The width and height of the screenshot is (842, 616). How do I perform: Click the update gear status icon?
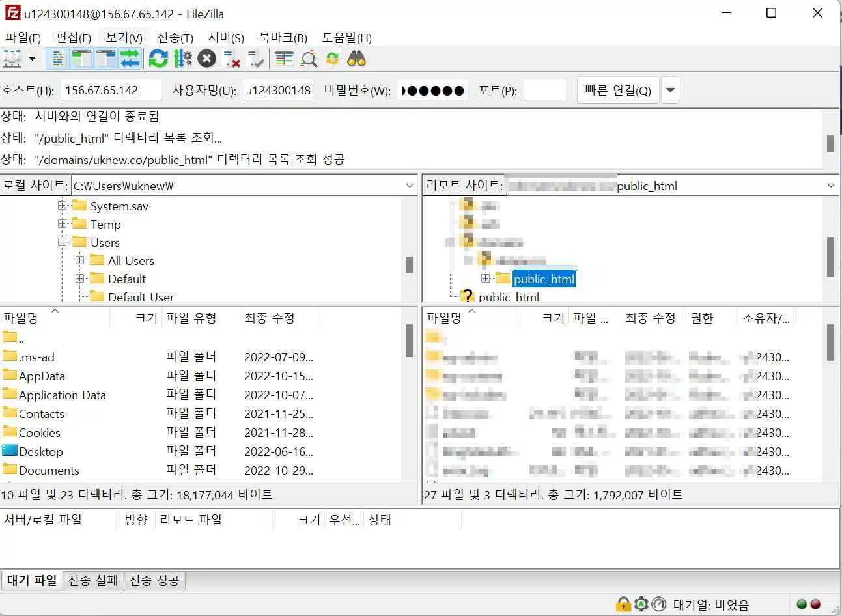click(641, 604)
